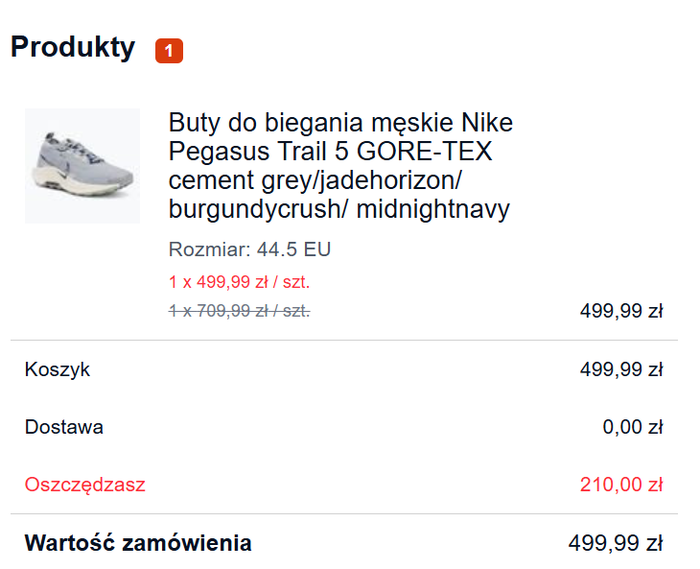Click the Produkty section heading
Image resolution: width=700 pixels, height=569 pixels.
coord(73,47)
